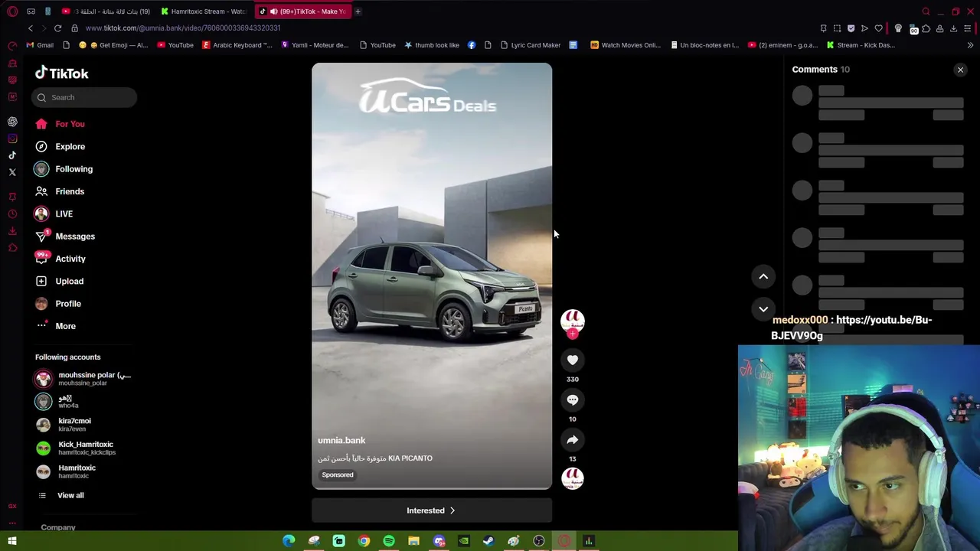Screen dimensions: 980x551
Task: Open Google Chrome from the taskbar
Action: click(x=364, y=541)
